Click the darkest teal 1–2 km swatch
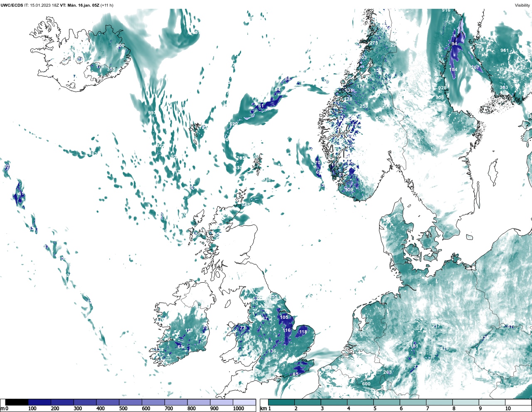This screenshot has height=412, width=532. coord(281,402)
